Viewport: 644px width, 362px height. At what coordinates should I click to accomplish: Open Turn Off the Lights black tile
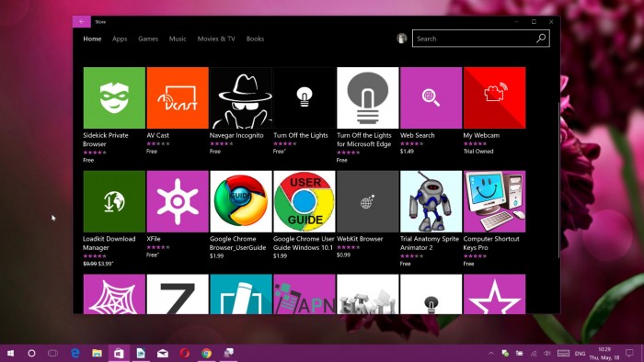pyautogui.click(x=304, y=97)
